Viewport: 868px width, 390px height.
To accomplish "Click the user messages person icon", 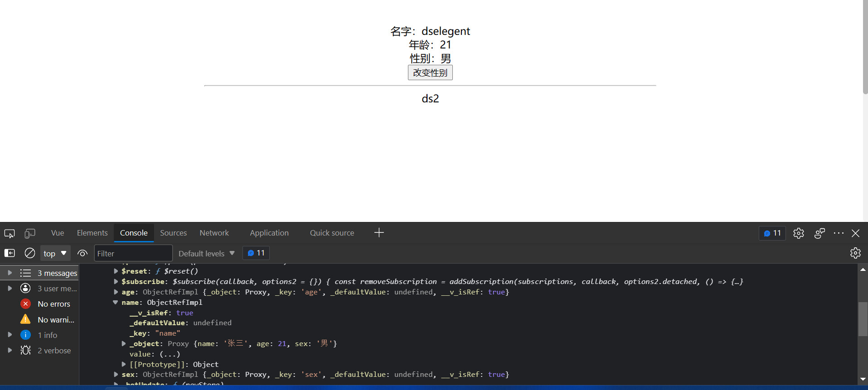I will pos(25,288).
